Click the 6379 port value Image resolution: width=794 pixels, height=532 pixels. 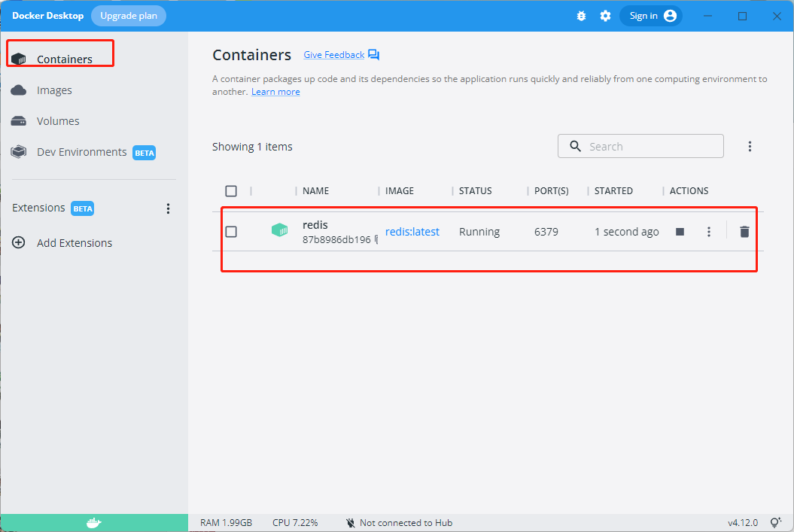click(x=546, y=232)
